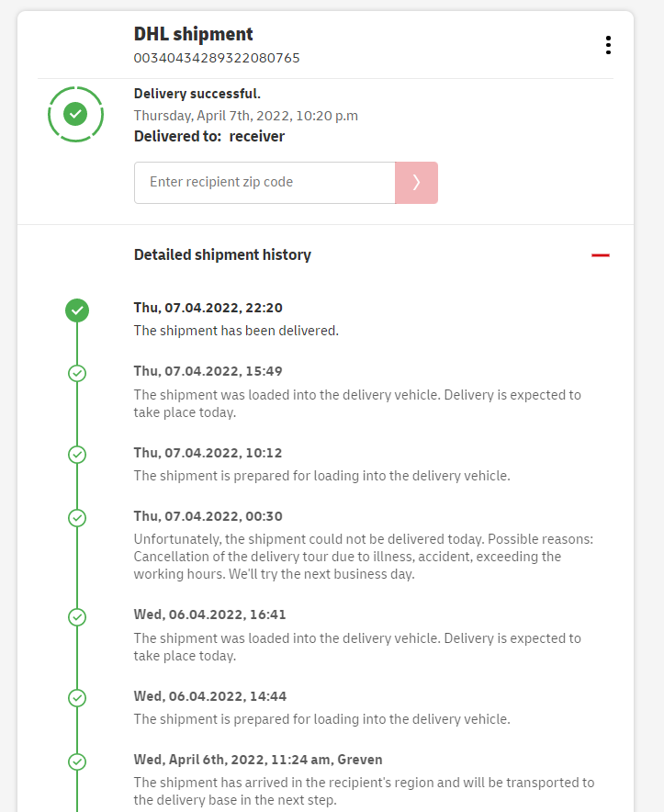This screenshot has width=664, height=812.
Task: Click the shipment tracking number 00340434289322080765
Action: [x=217, y=58]
